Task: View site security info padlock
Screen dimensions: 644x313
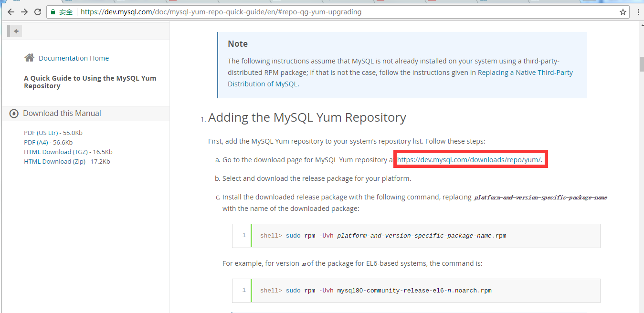Action: pyautogui.click(x=53, y=12)
